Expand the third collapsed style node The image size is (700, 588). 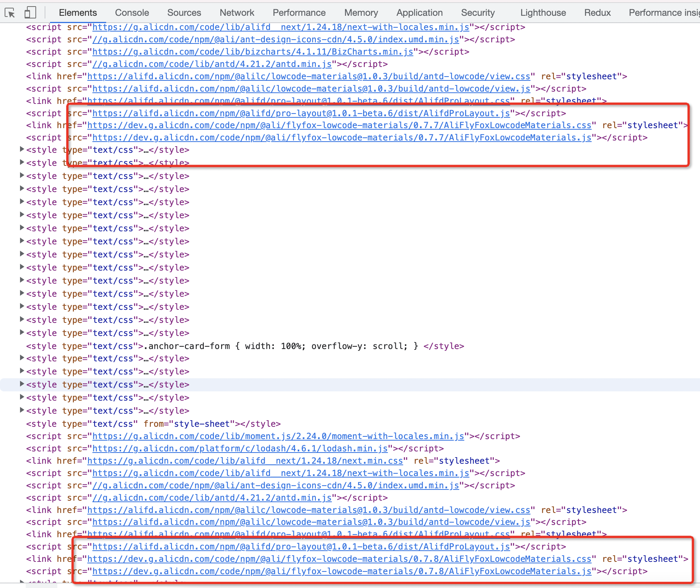pos(22,175)
